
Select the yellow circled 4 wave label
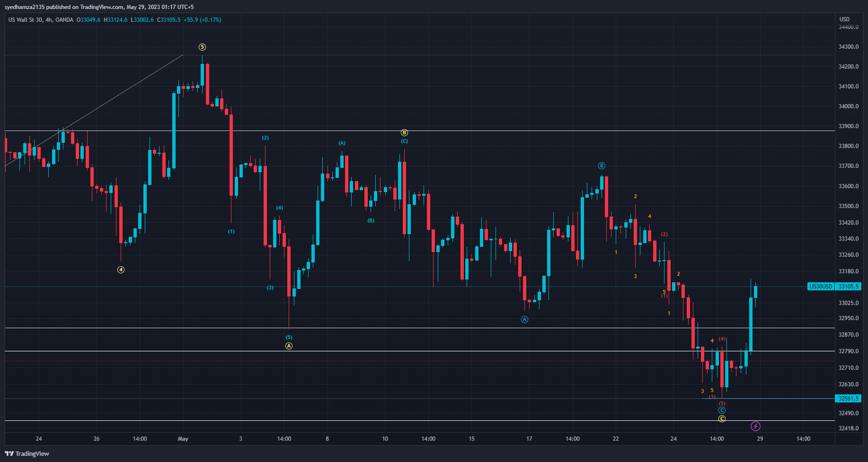click(x=121, y=270)
